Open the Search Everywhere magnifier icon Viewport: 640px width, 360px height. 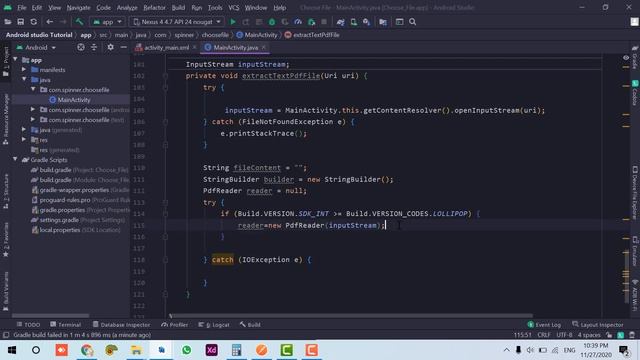(413, 22)
